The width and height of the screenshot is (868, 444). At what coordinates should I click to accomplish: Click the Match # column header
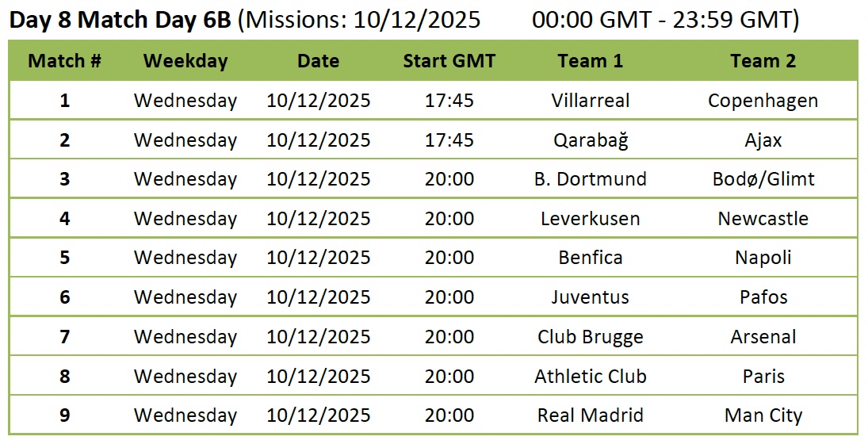point(64,61)
